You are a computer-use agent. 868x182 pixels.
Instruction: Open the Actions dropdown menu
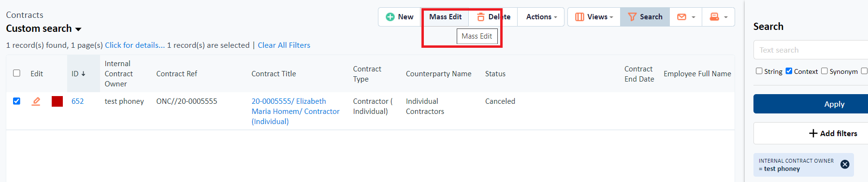541,17
